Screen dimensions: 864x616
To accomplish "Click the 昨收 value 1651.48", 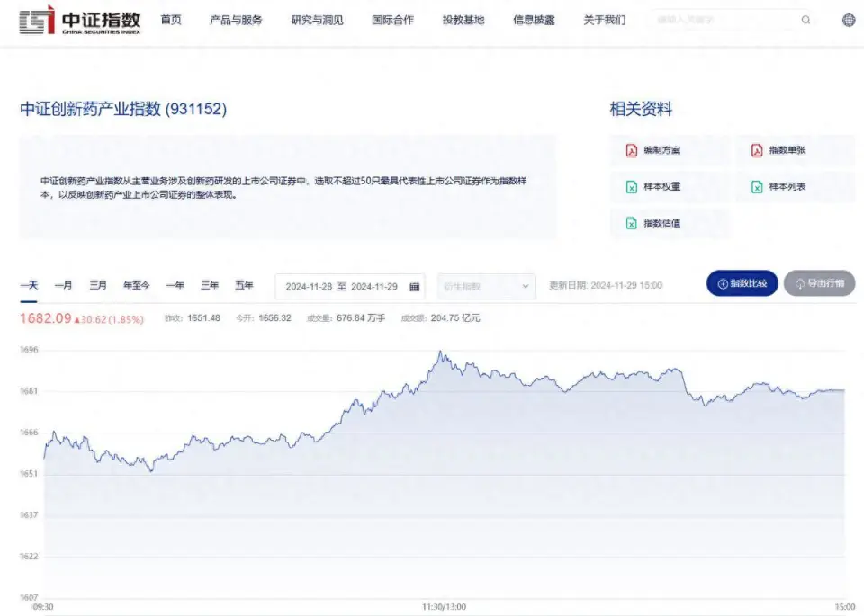I will 203,318.
